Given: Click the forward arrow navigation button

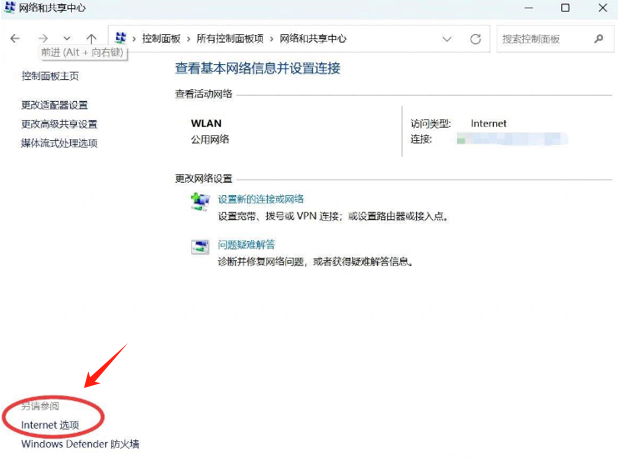Looking at the screenshot, I should [43, 39].
